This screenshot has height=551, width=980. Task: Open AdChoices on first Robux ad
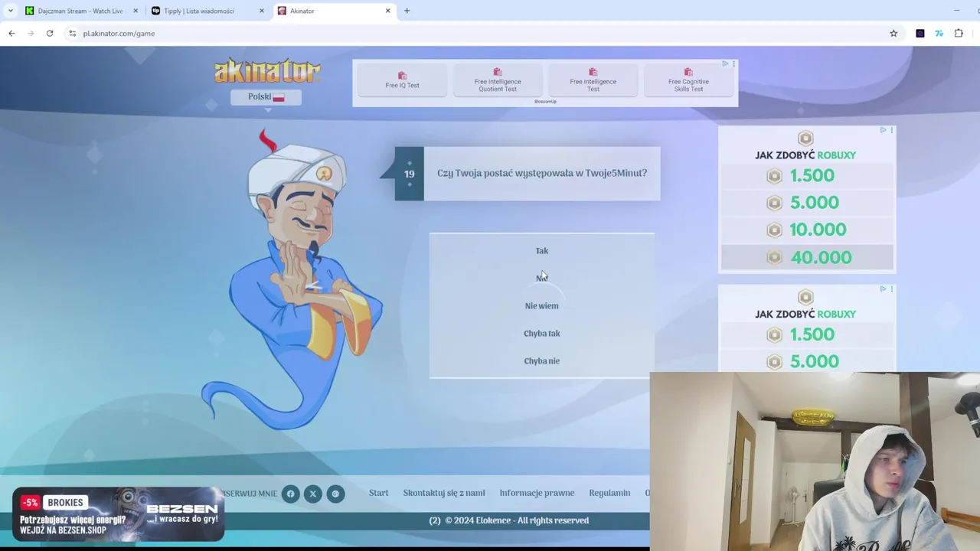click(x=883, y=130)
